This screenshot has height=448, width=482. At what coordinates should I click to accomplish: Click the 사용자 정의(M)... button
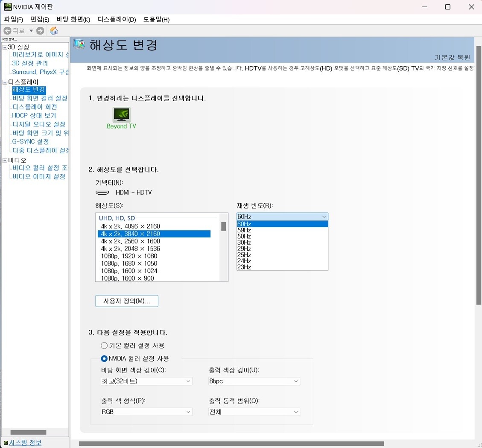click(x=127, y=301)
